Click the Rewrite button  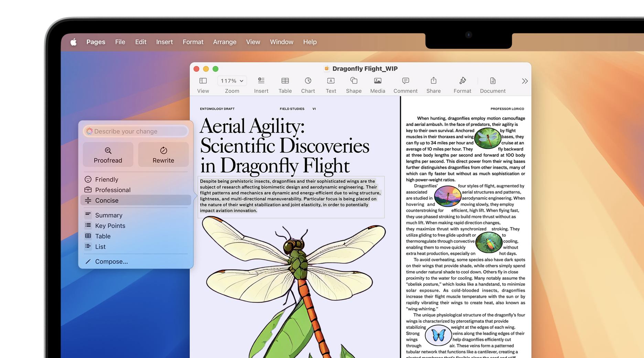point(163,155)
